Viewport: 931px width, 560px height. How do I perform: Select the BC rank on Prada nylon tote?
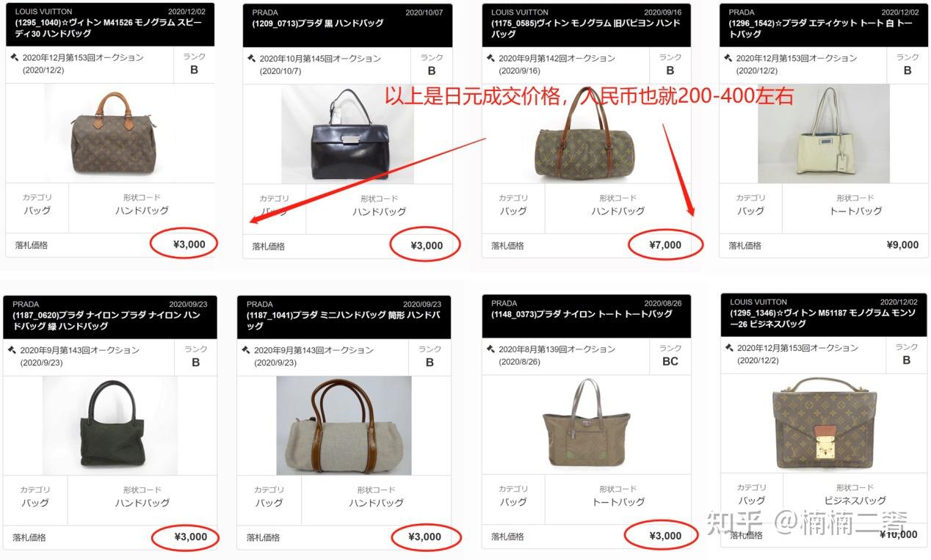[x=670, y=361]
